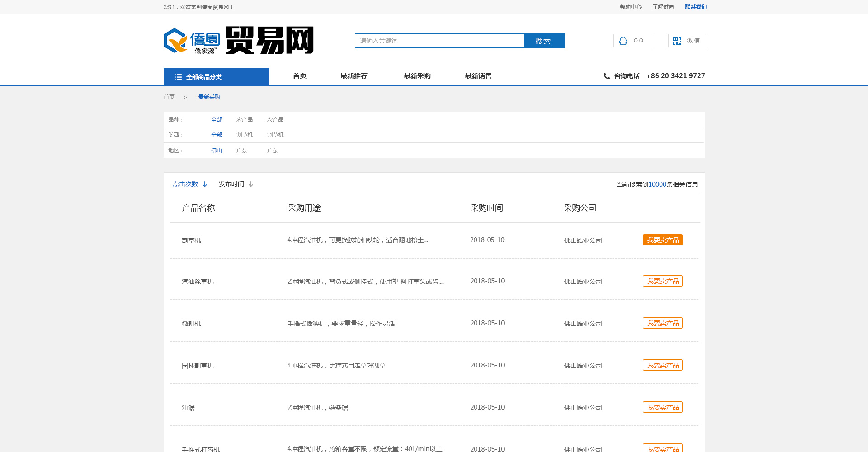Click 我要卖产品 for the 割草机 row

click(x=662, y=240)
